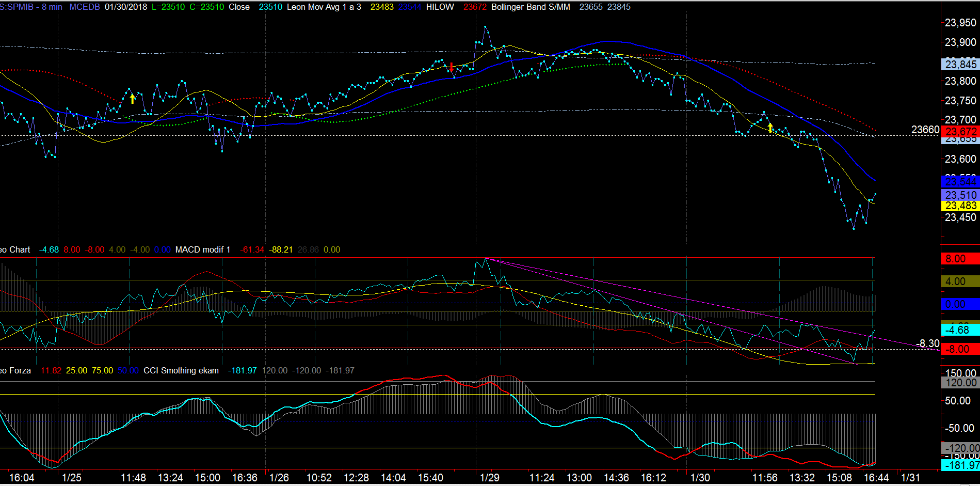Click the 23,450 price axis label

tap(960, 217)
